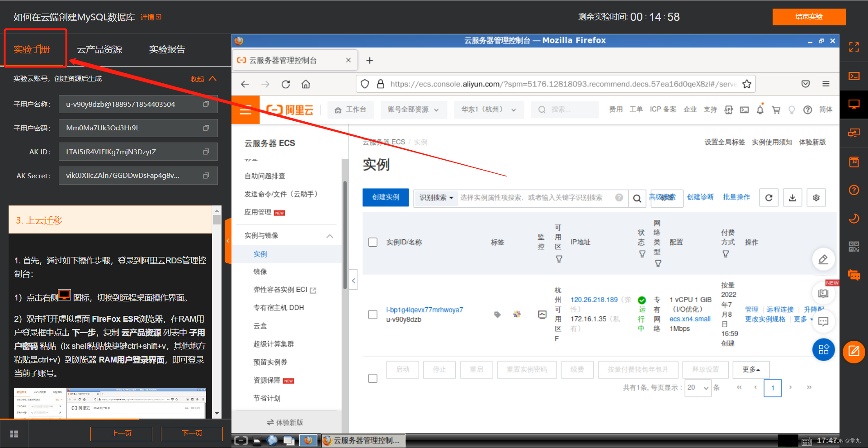Toggle the bottom batch-action checkbox
This screenshot has width=868, height=448.
pyautogui.click(x=373, y=378)
